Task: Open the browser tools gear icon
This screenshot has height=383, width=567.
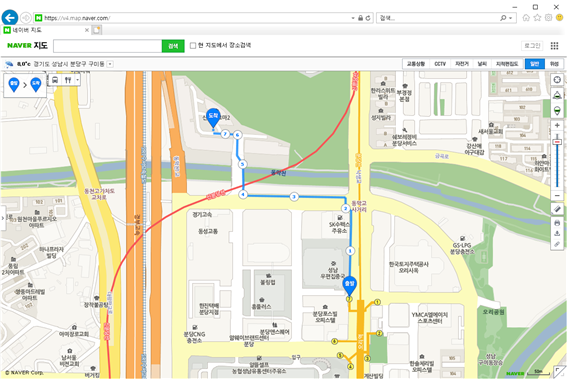Action: tap(549, 18)
